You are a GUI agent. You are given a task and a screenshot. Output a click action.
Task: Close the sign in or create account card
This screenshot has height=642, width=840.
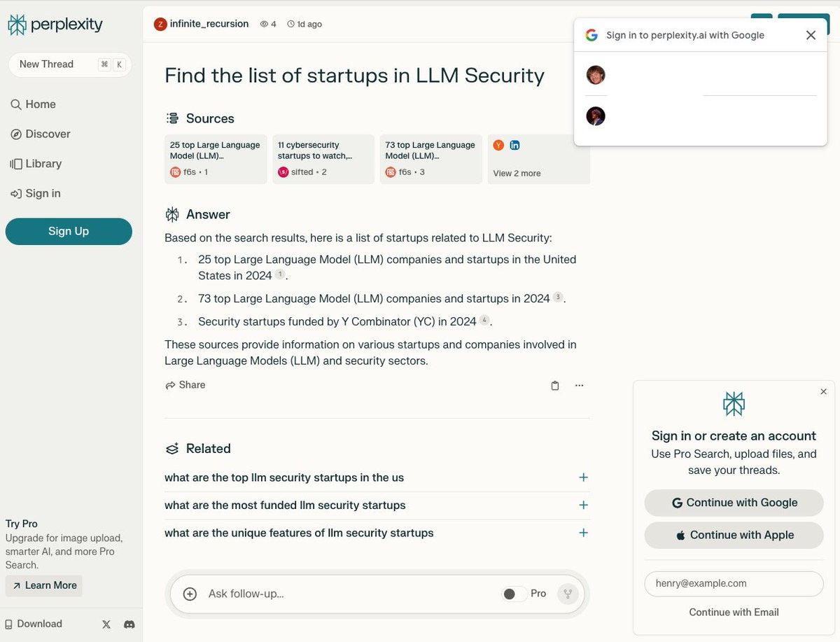point(823,391)
